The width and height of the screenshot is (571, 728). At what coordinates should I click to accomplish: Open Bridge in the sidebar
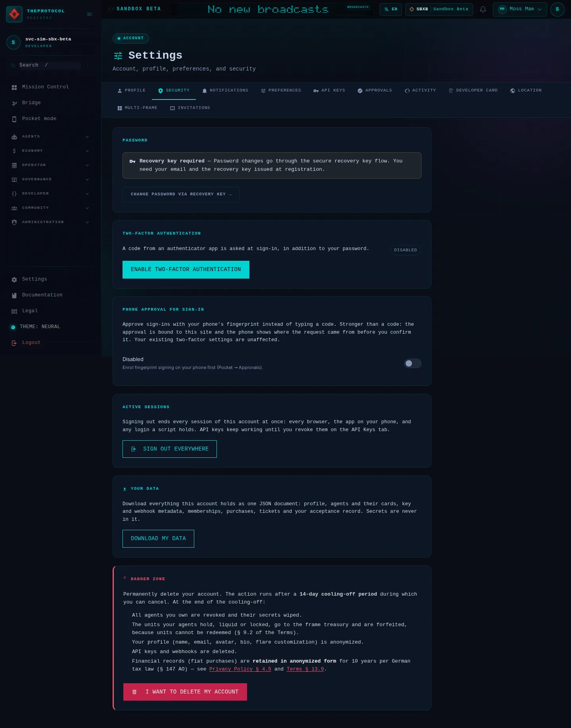click(51, 103)
